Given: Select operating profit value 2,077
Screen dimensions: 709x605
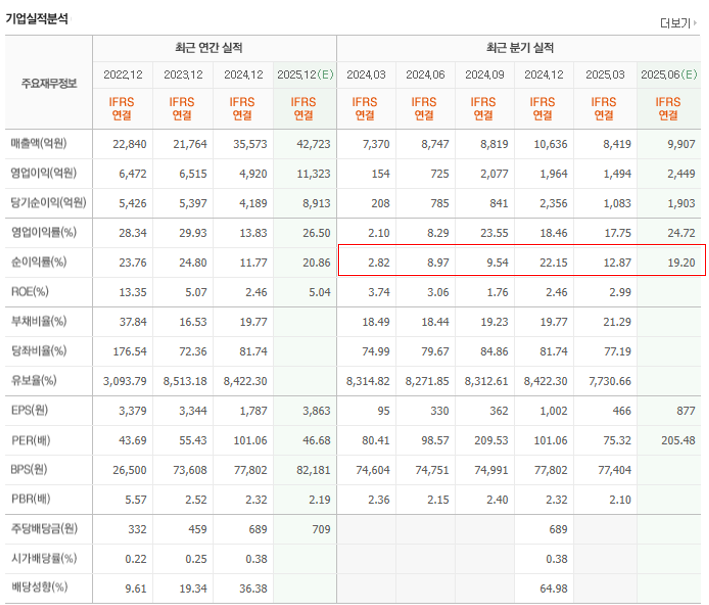Looking at the screenshot, I should click(x=494, y=174).
